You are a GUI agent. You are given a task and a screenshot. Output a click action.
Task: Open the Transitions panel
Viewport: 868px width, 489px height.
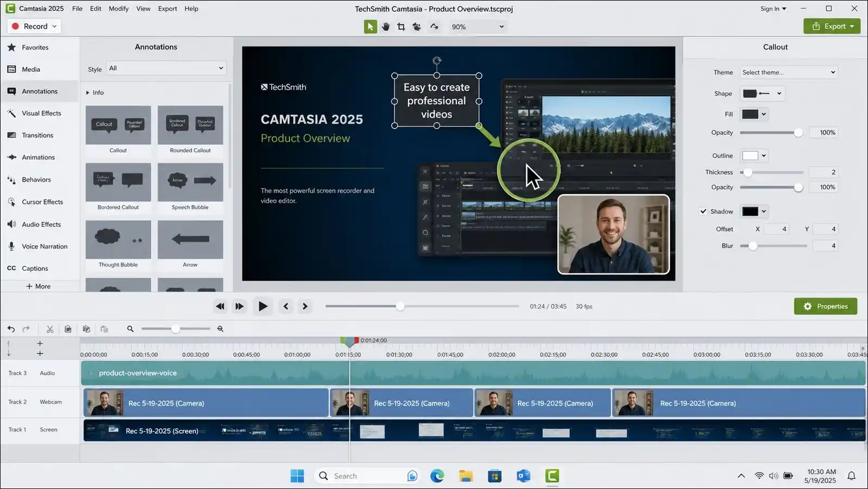click(x=40, y=135)
